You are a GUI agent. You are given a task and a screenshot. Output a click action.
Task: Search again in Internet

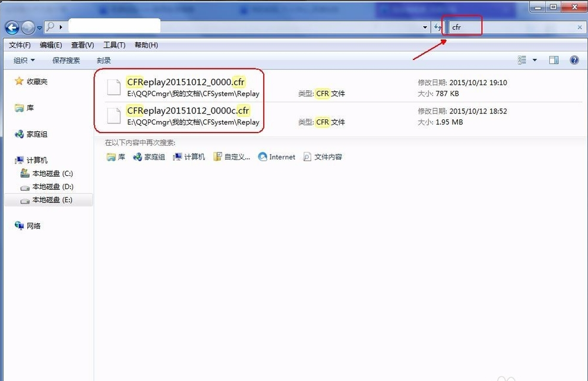pos(277,157)
